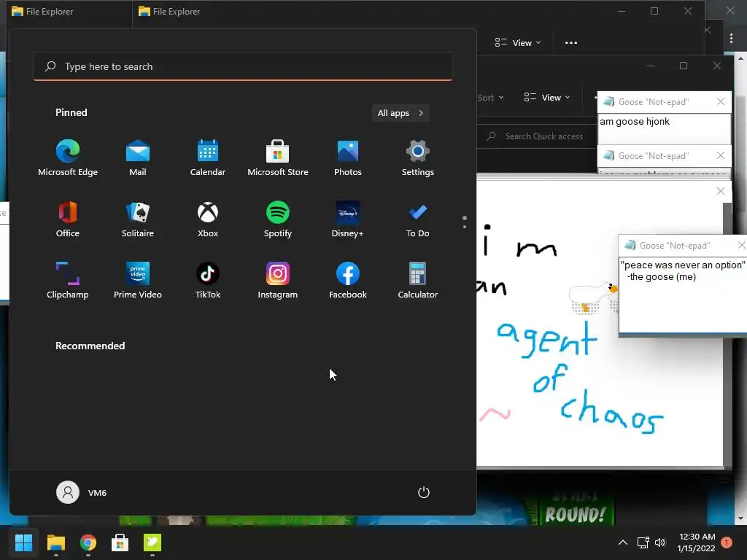Open network status in system tray

[x=643, y=542]
